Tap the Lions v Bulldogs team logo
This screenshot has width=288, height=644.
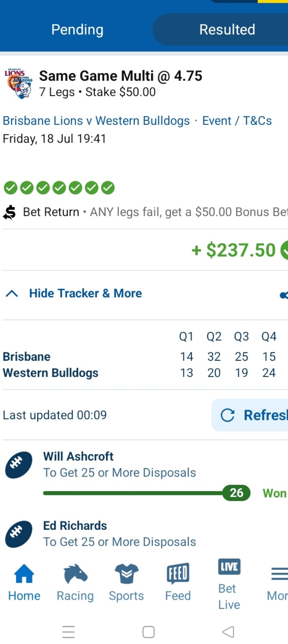tap(19, 84)
